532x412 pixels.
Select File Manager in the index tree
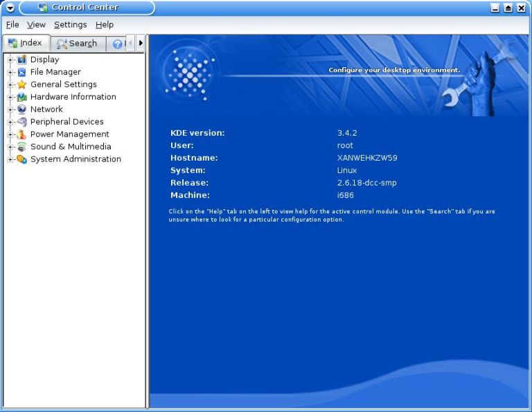click(55, 72)
